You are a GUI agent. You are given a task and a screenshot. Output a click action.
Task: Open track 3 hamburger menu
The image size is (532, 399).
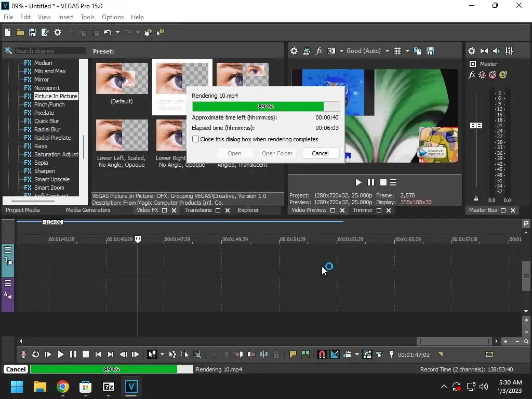[8, 250]
